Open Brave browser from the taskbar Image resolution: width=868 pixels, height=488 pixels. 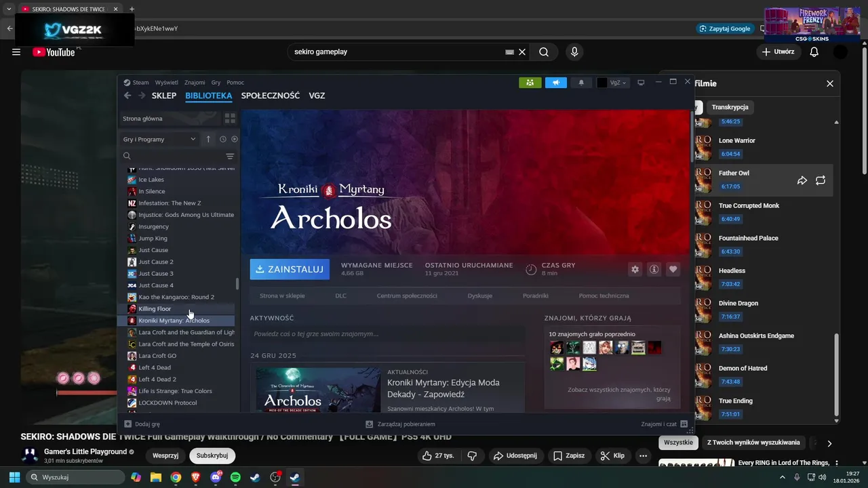[x=196, y=477]
